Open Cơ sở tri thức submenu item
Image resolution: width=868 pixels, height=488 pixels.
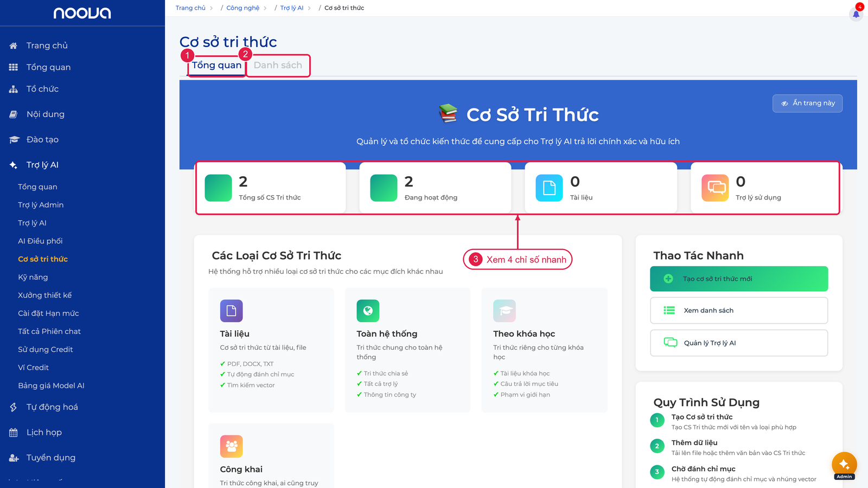(x=43, y=259)
